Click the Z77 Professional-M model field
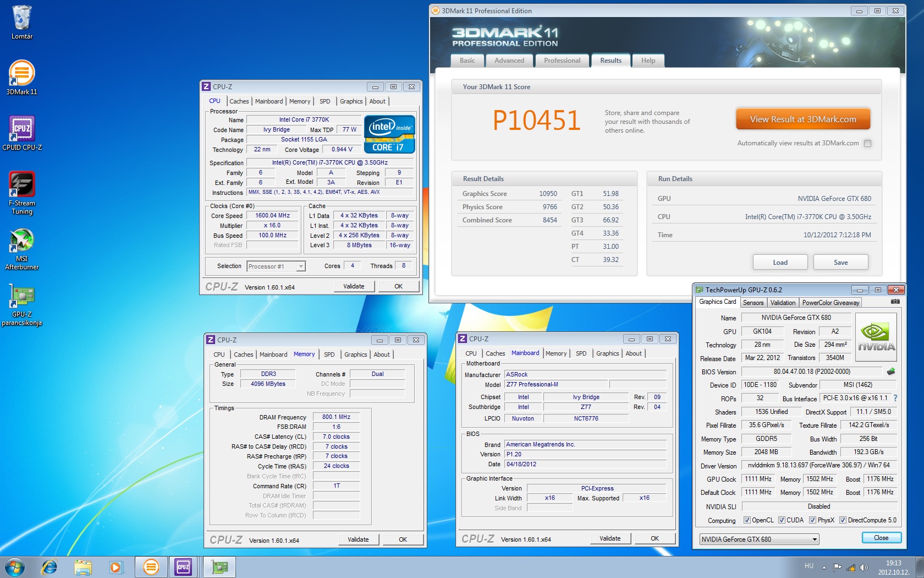Viewport: 924px width, 578px height. point(555,385)
